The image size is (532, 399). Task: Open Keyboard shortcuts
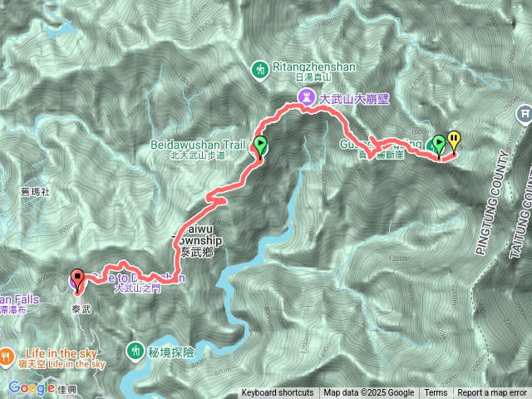coord(278,393)
